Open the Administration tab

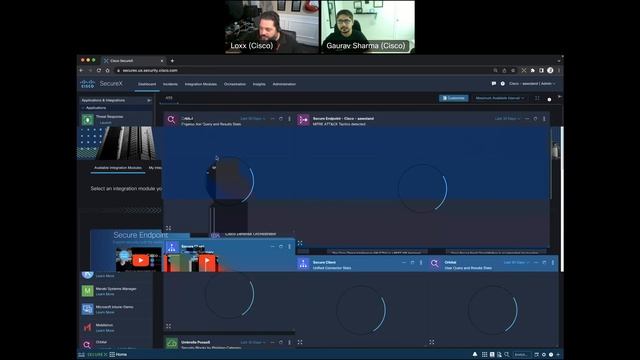click(x=284, y=84)
